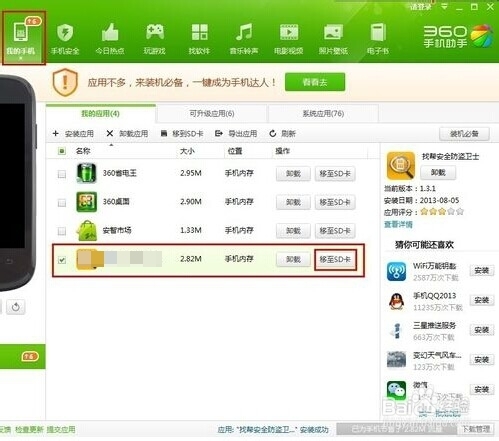Click 导出应用 toolbar item

(236, 134)
